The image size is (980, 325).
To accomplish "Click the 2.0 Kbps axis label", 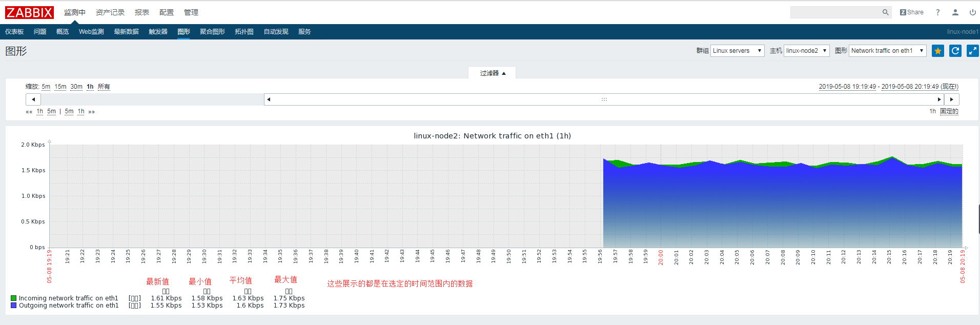I will [x=33, y=145].
